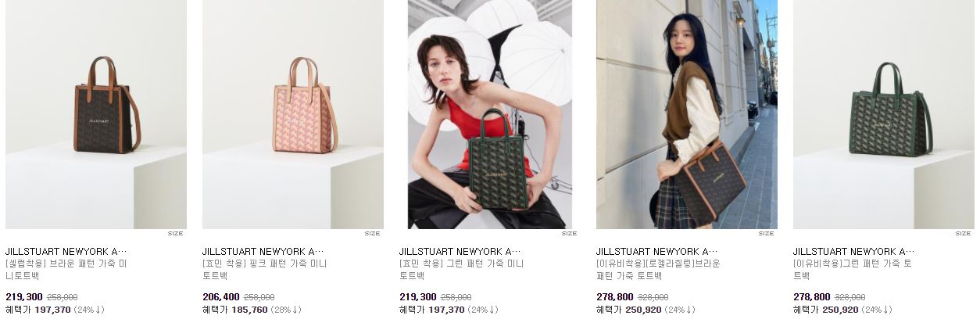Open the brown pattern mini tote bag image

pos(96,114)
